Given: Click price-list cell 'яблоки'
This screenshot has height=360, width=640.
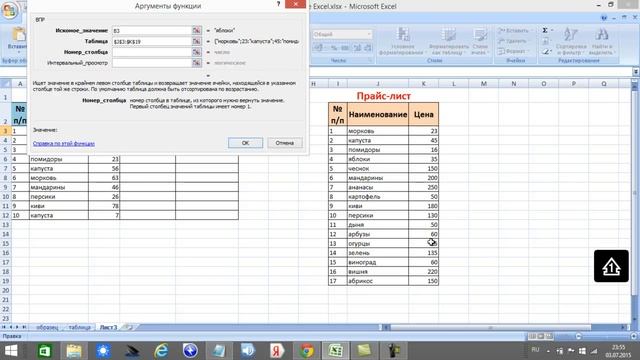Looking at the screenshot, I should [x=378, y=159].
